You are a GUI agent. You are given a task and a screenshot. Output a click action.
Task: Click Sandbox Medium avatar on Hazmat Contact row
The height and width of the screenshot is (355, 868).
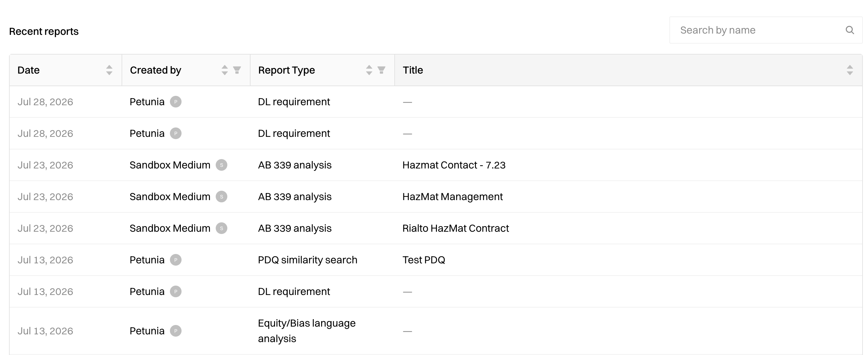(x=222, y=165)
